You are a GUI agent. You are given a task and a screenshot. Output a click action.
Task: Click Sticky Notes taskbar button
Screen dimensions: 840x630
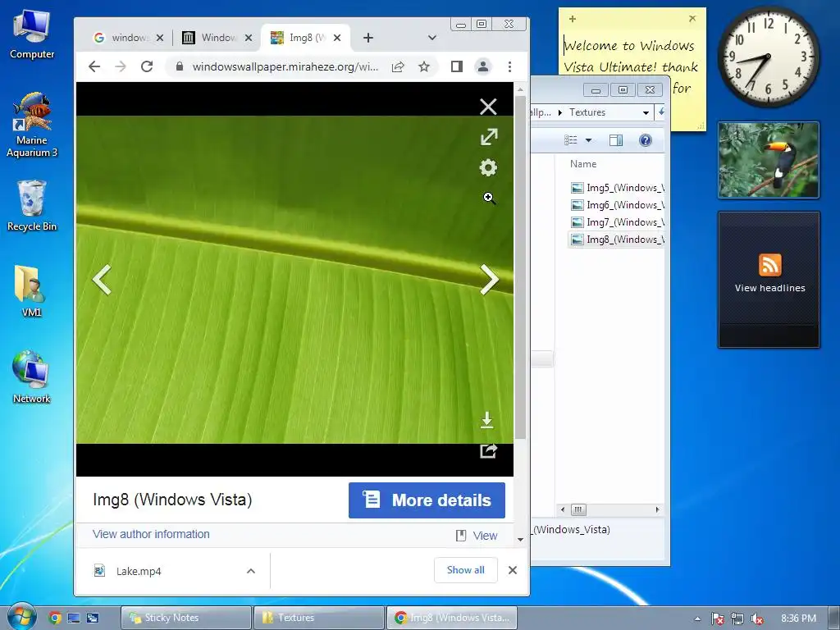tap(186, 618)
